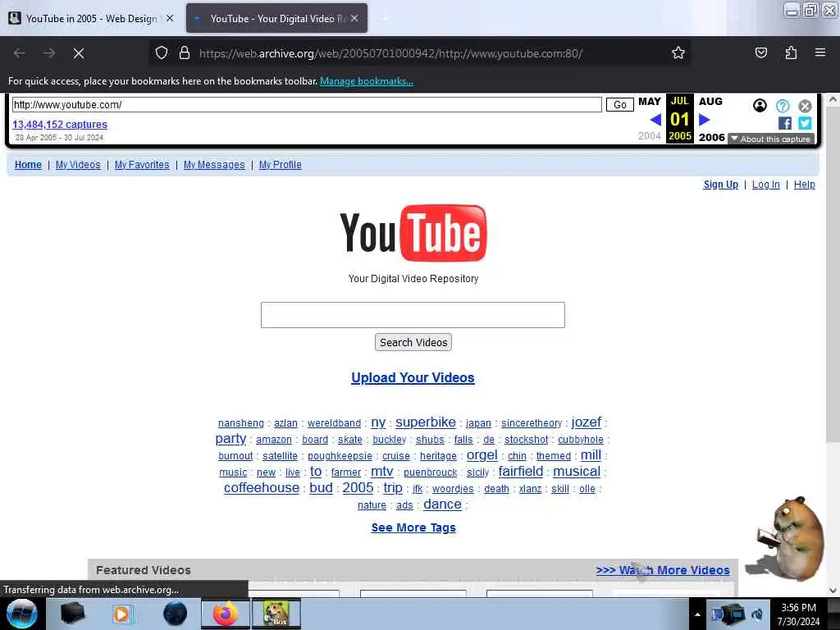Open the 13,484,152 captures link
The height and width of the screenshot is (630, 840).
(60, 125)
